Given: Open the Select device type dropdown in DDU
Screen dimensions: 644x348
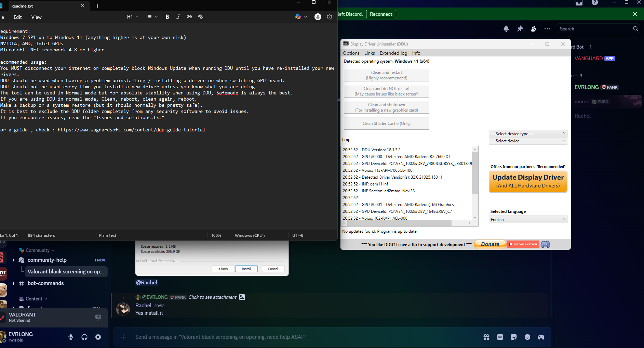Looking at the screenshot, I should [x=528, y=133].
